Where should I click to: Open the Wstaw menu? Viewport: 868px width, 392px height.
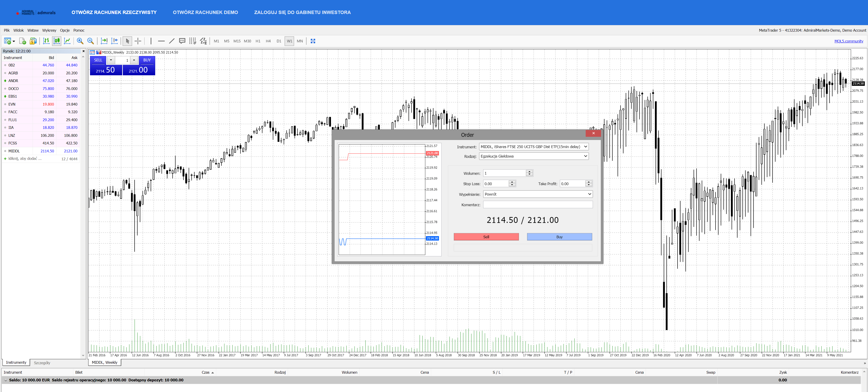pos(33,30)
